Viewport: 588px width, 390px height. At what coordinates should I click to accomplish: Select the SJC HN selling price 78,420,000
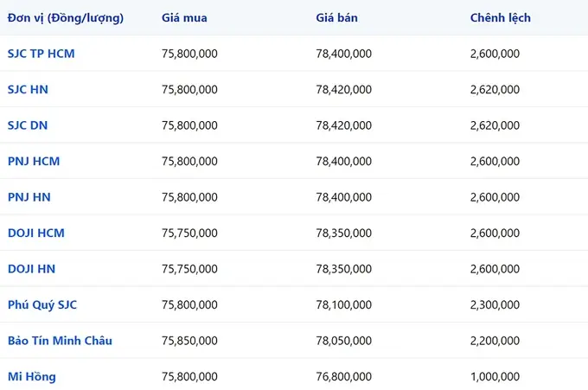(x=343, y=90)
